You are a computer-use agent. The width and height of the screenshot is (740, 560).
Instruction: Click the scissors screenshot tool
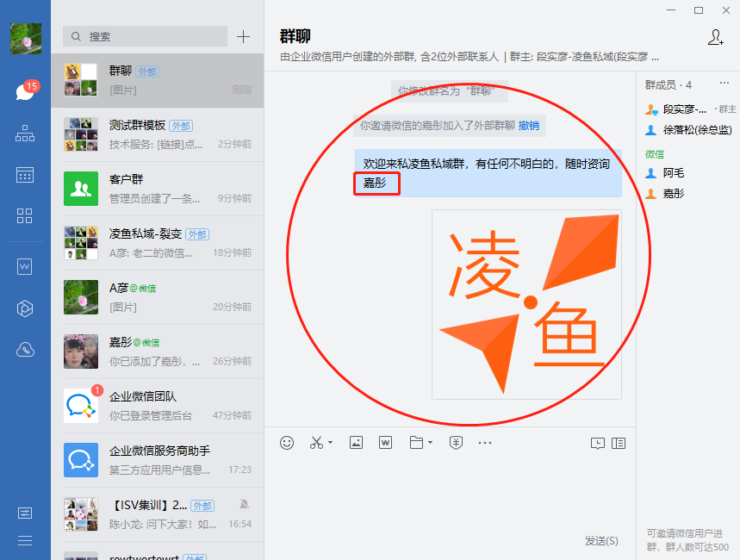point(316,443)
